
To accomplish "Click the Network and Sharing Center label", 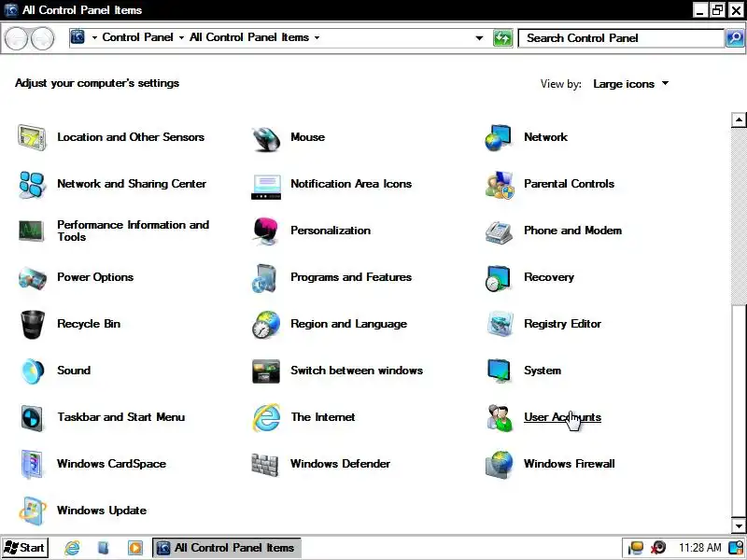I will [x=132, y=184].
